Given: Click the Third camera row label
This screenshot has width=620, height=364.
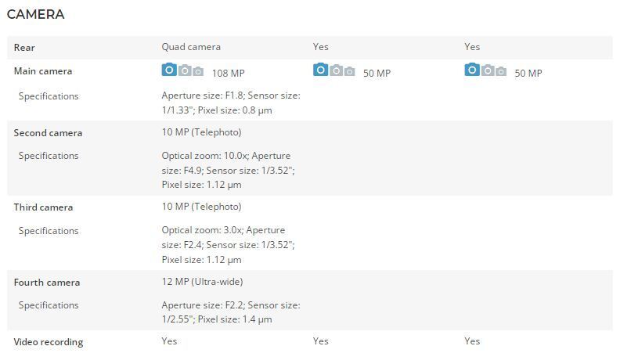Looking at the screenshot, I should point(43,207).
